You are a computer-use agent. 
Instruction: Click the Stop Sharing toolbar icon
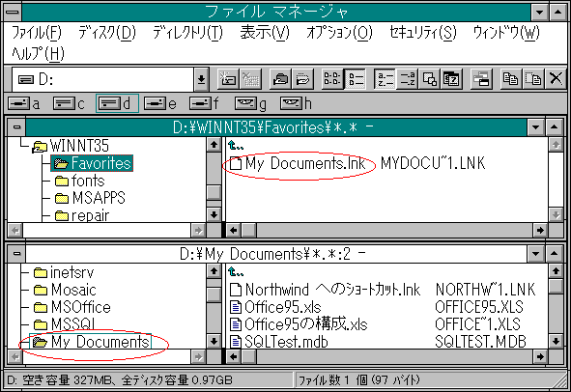click(x=302, y=78)
